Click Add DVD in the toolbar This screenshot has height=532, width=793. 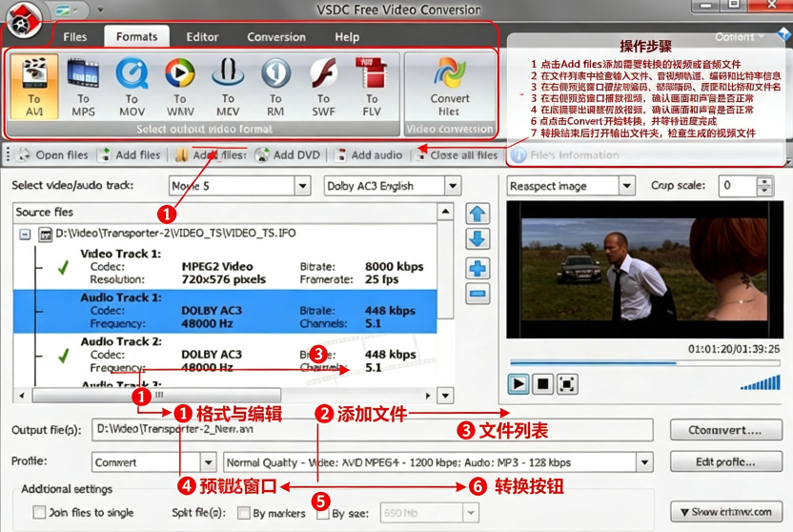point(288,155)
